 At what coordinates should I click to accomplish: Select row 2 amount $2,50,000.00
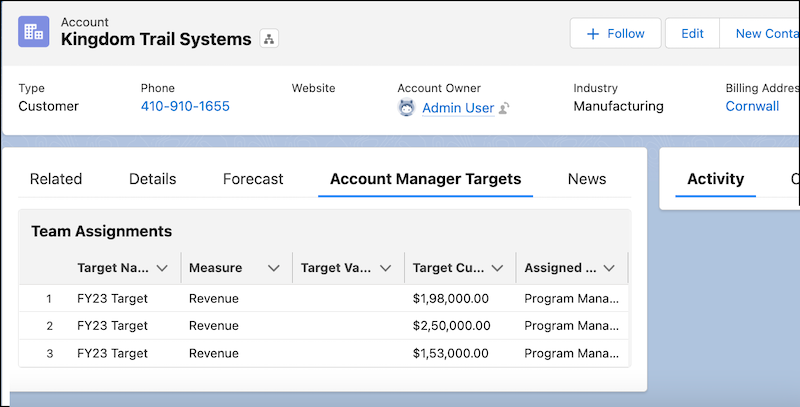click(x=452, y=325)
